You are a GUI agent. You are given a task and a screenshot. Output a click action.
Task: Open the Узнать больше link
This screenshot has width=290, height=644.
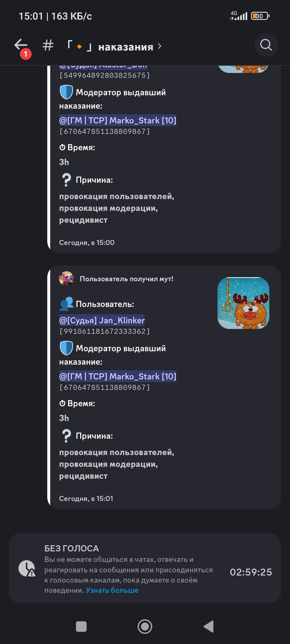[x=112, y=590]
